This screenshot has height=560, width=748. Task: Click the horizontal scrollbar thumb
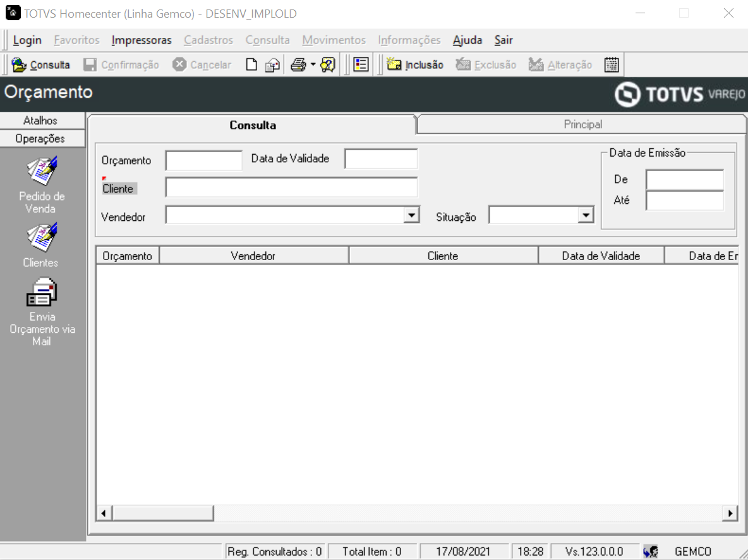point(163,513)
